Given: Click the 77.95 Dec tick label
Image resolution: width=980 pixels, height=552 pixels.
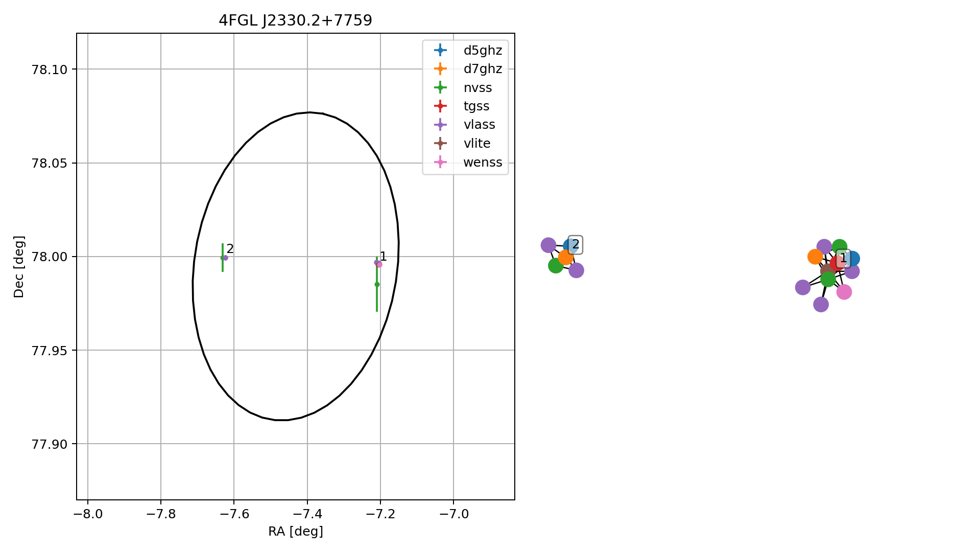Looking at the screenshot, I should [x=50, y=350].
